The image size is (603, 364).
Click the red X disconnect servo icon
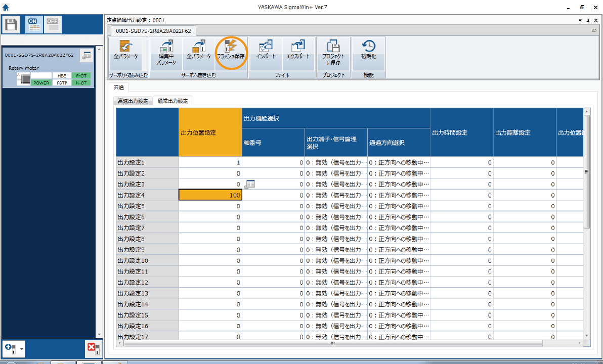click(x=92, y=348)
